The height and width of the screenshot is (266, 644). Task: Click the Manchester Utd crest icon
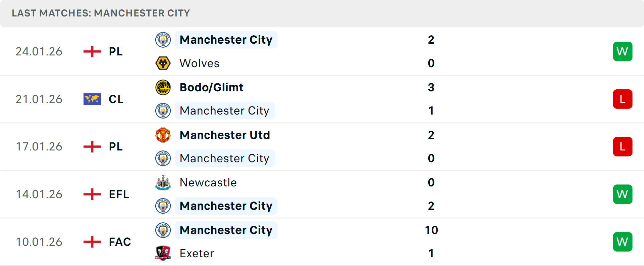[163, 135]
